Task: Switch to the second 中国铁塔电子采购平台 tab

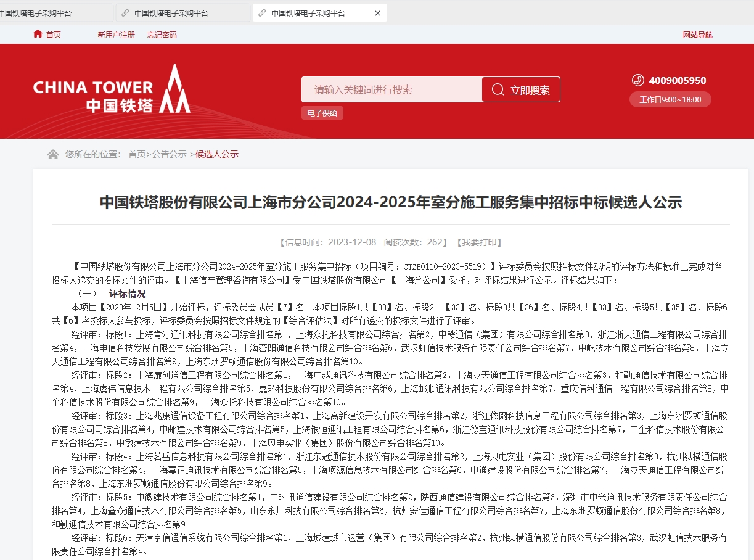Action: [182, 13]
